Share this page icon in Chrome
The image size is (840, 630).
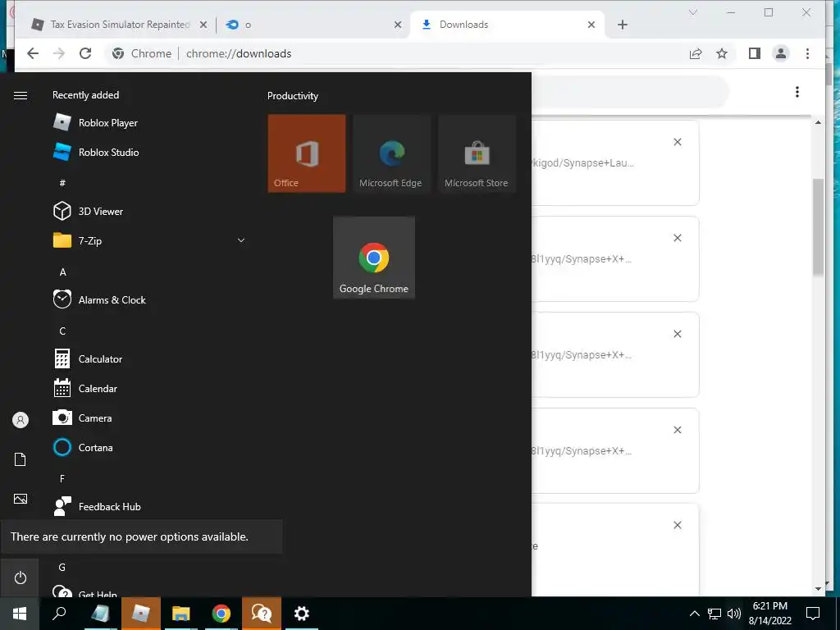point(696,53)
